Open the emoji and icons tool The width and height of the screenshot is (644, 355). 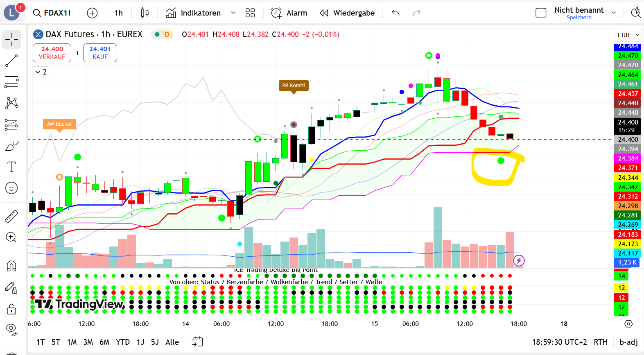11,188
